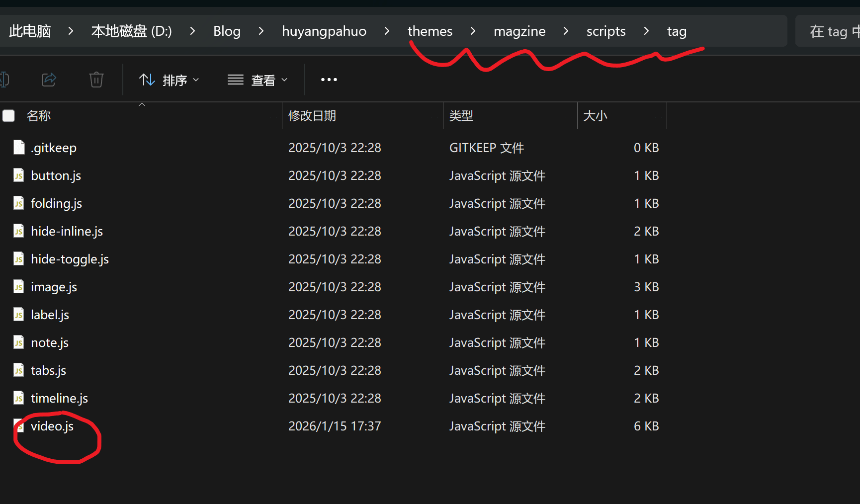This screenshot has width=860, height=504.
Task: Click the image.js file icon
Action: coord(19,287)
